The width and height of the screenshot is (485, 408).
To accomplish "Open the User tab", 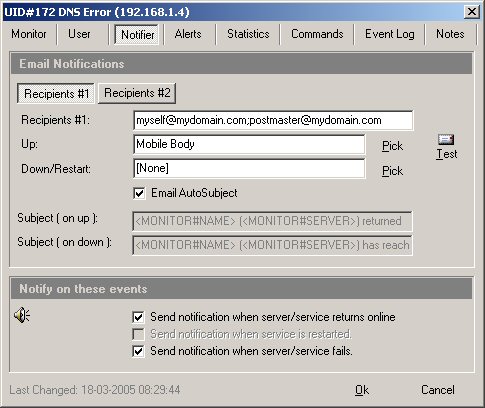I will 79,34.
